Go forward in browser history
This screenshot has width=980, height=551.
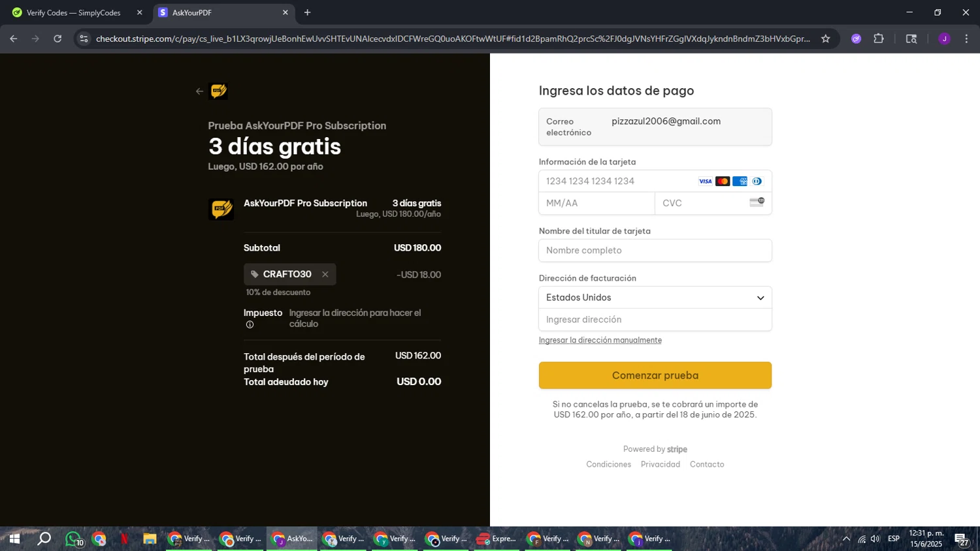36,39
